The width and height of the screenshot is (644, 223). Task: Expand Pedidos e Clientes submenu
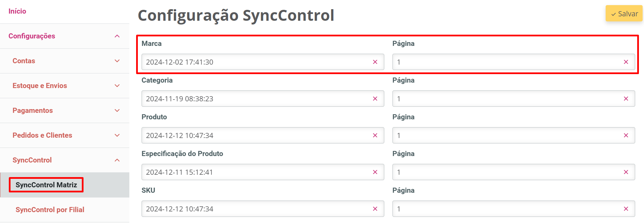[117, 135]
